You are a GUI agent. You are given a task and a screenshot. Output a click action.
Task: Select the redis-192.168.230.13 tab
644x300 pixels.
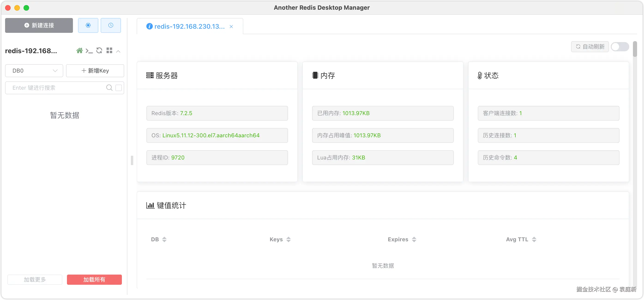point(189,27)
